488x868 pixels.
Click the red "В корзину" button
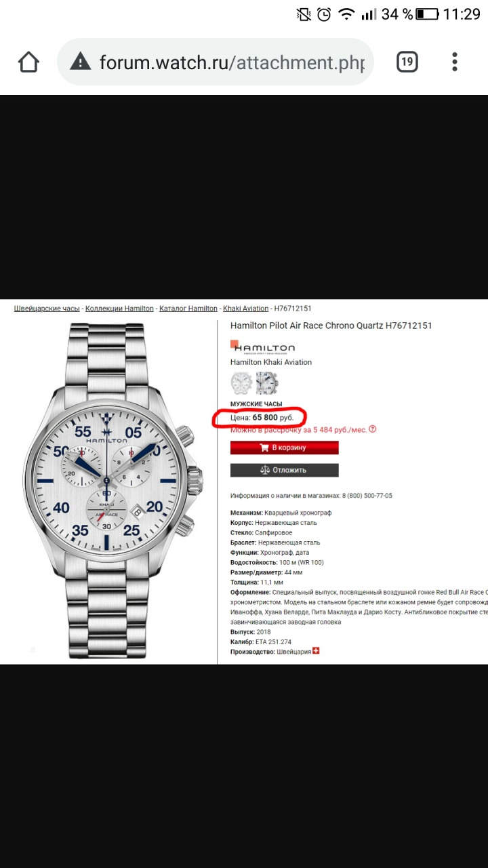(284, 448)
